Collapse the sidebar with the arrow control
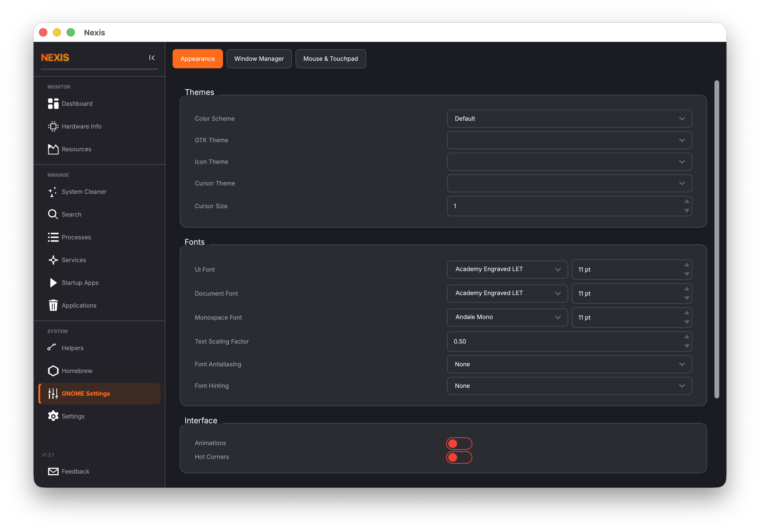 click(x=152, y=58)
